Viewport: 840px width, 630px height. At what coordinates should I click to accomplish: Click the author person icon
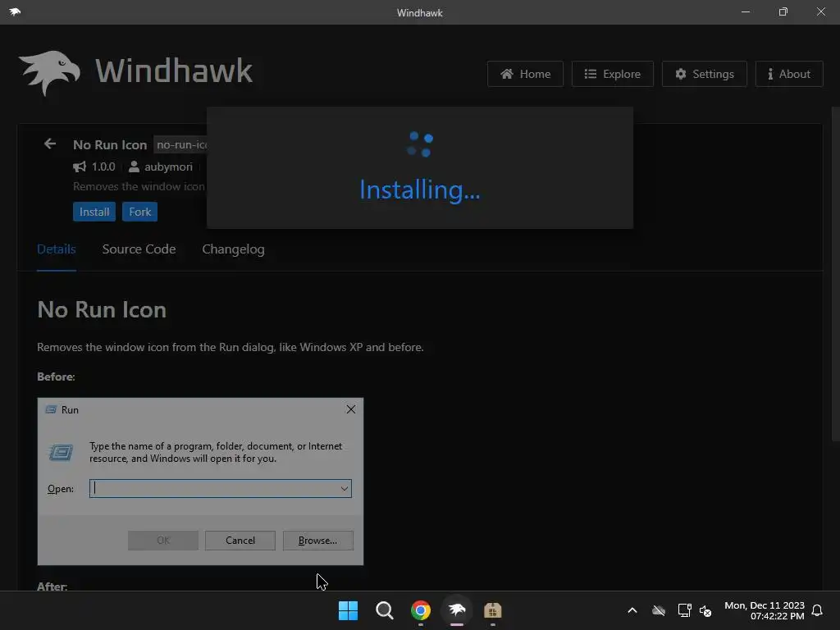coord(134,167)
